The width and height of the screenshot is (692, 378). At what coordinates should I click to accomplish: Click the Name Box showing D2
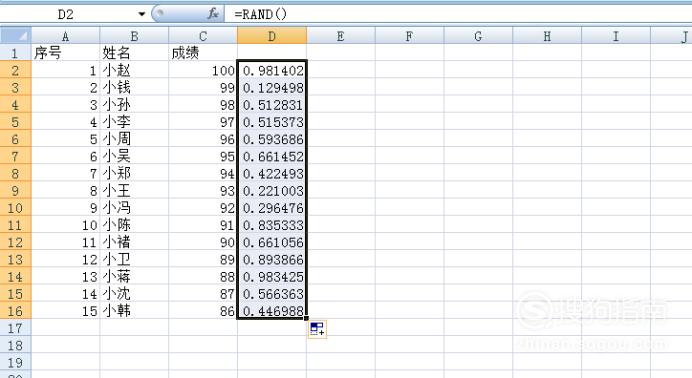click(66, 14)
